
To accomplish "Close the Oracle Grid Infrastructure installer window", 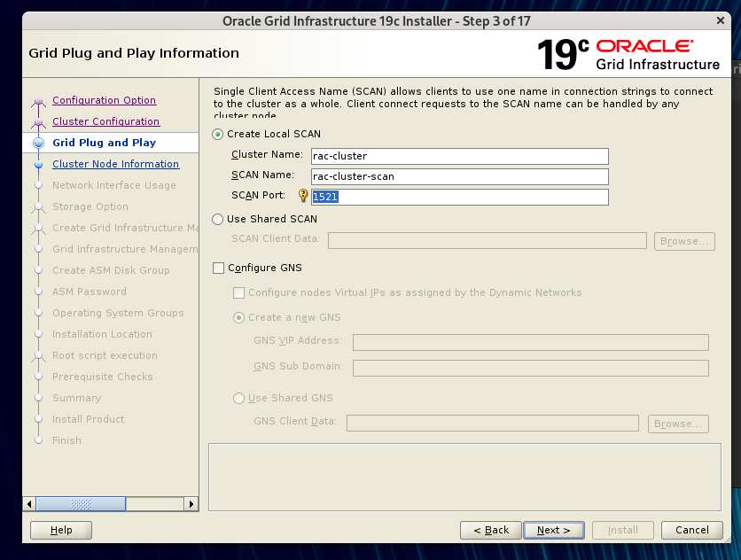I will coord(721,20).
